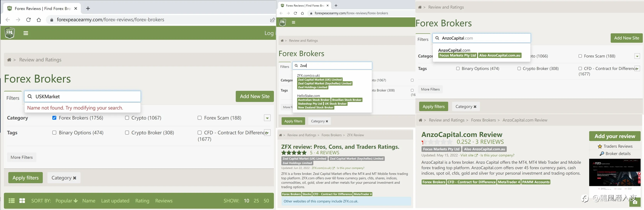Sort brokers by Reviews
This screenshot has width=644, height=210.
coord(164,201)
